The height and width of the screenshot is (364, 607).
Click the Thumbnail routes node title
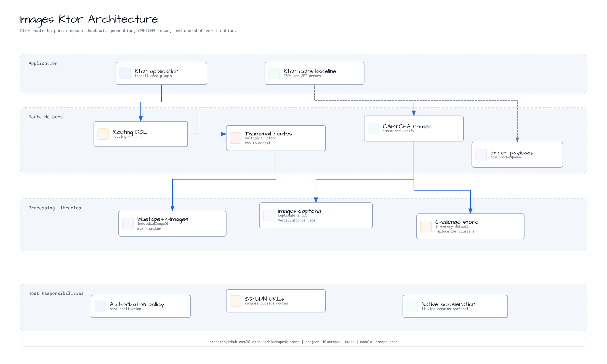pyautogui.click(x=268, y=134)
